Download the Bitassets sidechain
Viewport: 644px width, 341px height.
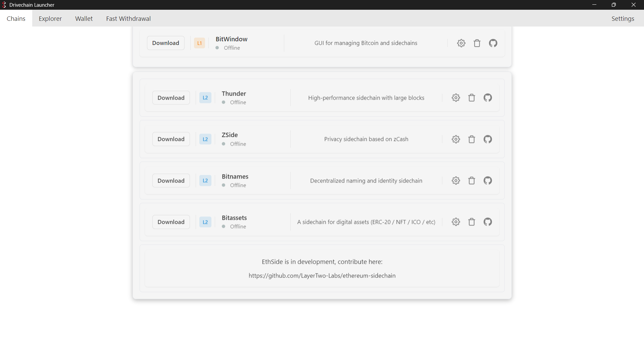[171, 222]
